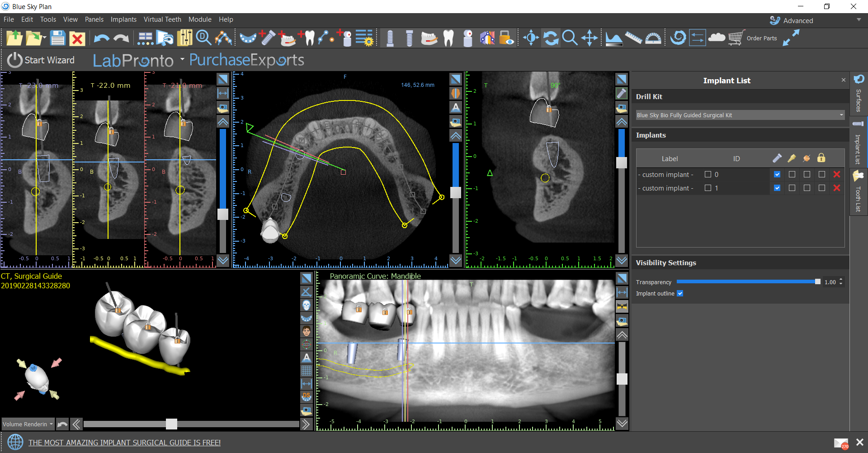Image resolution: width=868 pixels, height=453 pixels.
Task: Expand the LabPronto dropdown arrow
Action: click(182, 59)
